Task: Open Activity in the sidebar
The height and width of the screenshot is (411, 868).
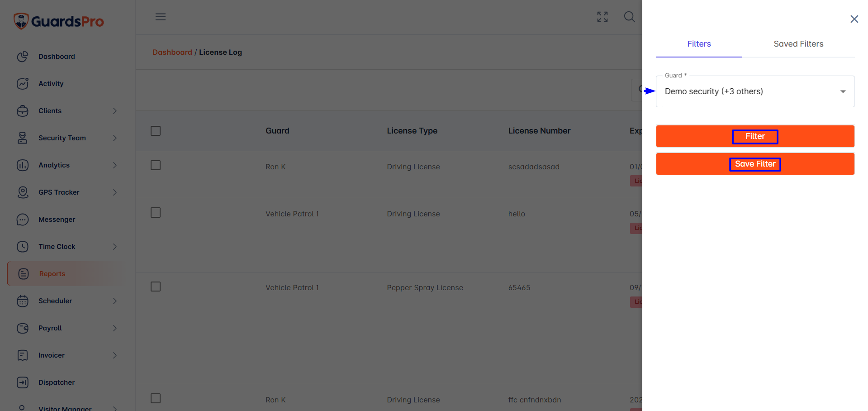Action: 51,84
